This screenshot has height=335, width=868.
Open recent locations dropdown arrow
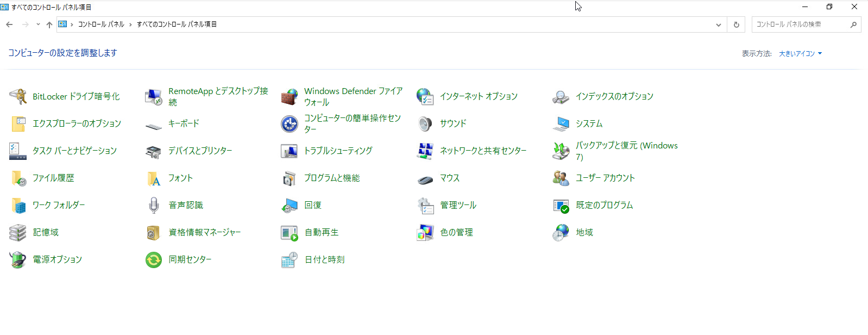pyautogui.click(x=38, y=24)
